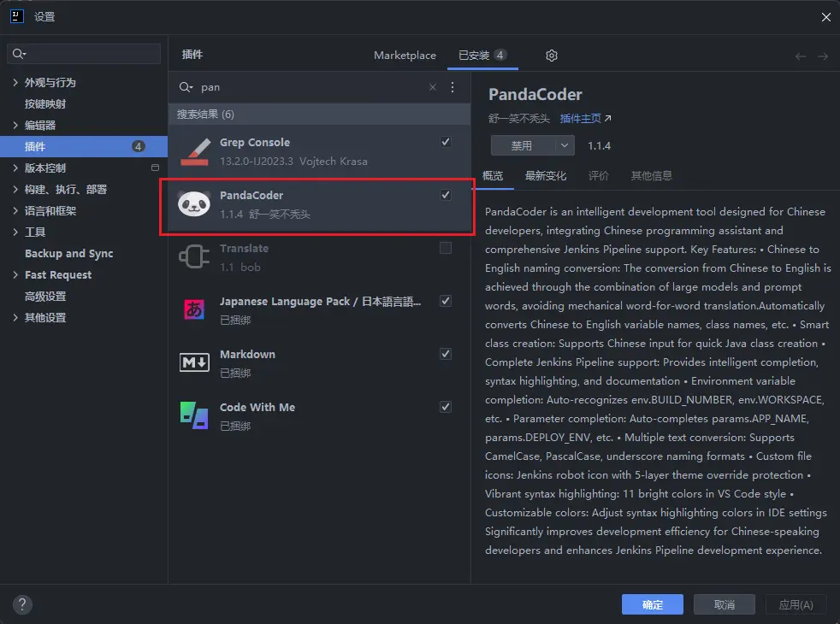Open the 其他信息 tab
Image resolution: width=840 pixels, height=624 pixels.
point(652,175)
